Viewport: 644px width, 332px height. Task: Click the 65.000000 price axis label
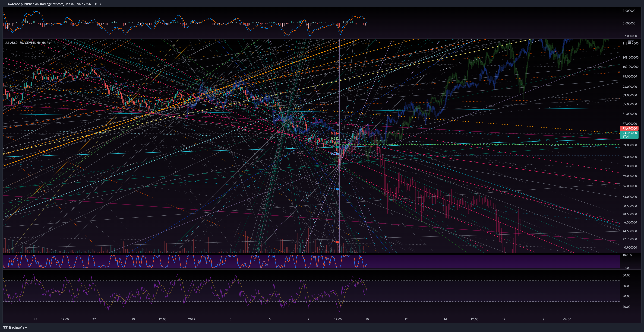click(630, 157)
